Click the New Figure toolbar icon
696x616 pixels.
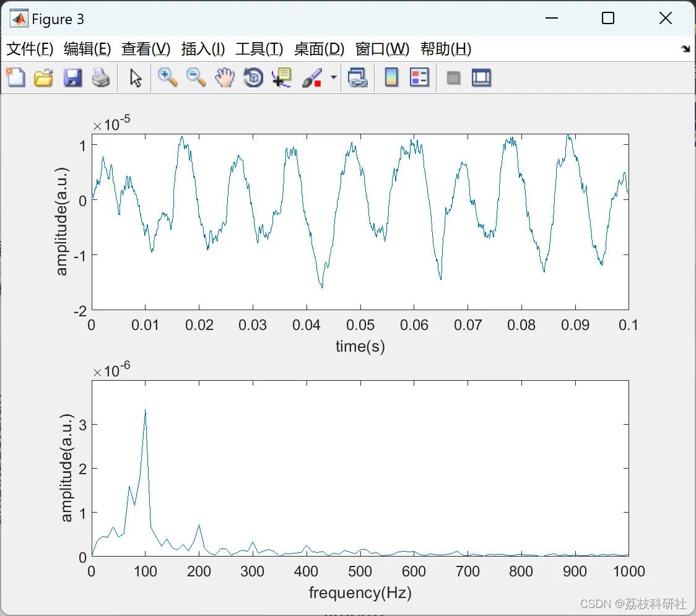(x=15, y=77)
